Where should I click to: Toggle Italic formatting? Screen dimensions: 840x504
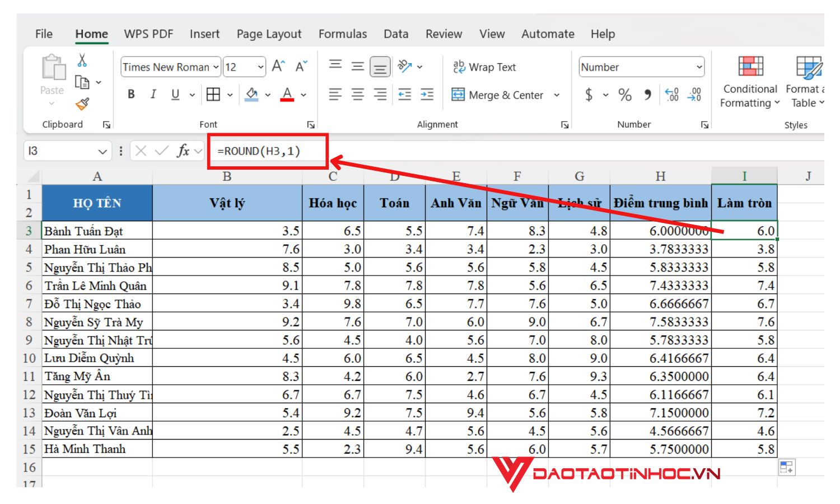click(153, 95)
